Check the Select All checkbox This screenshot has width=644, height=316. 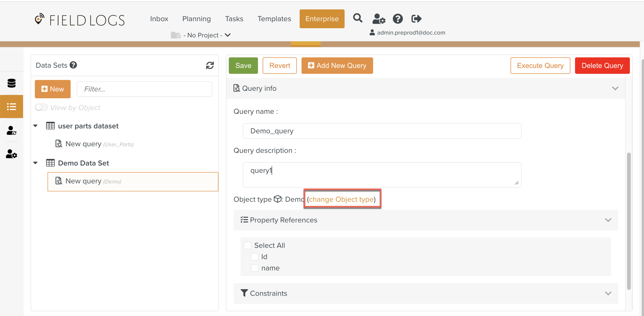click(248, 245)
